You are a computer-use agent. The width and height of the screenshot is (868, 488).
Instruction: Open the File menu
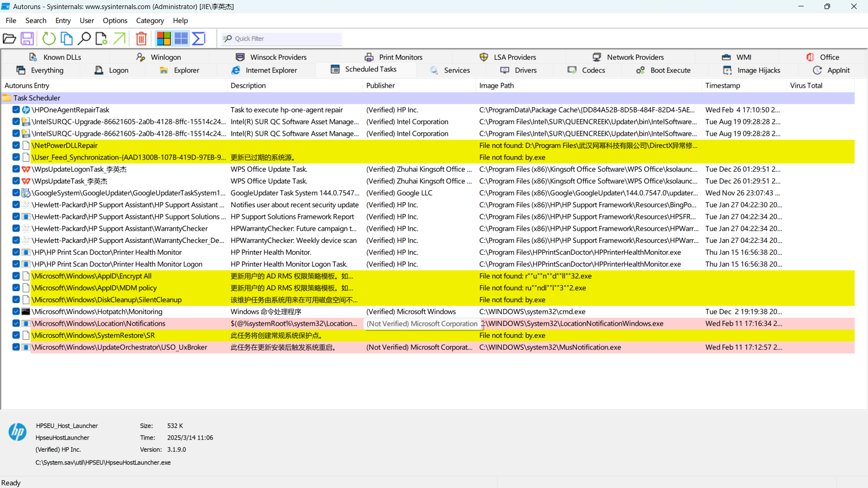(x=11, y=20)
